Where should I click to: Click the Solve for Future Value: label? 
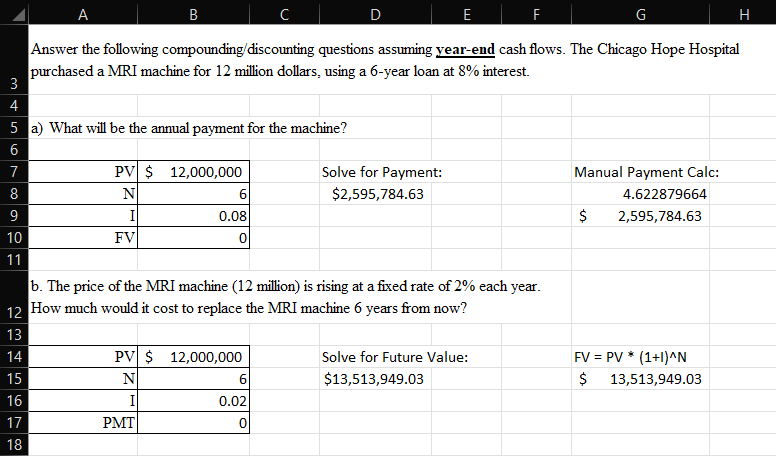(x=394, y=357)
